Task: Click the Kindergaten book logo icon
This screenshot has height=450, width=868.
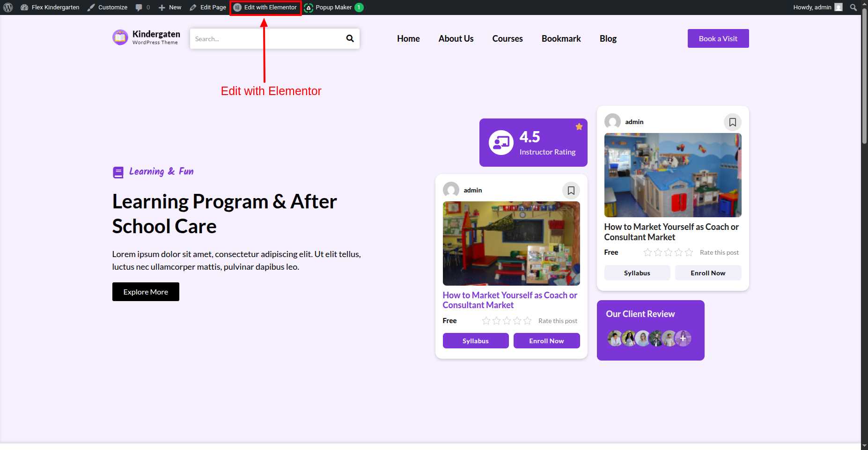Action: [120, 37]
